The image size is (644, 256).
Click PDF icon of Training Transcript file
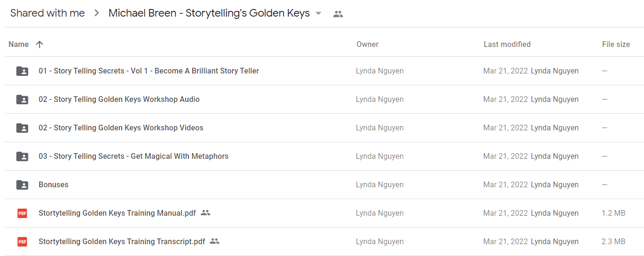[x=22, y=242]
